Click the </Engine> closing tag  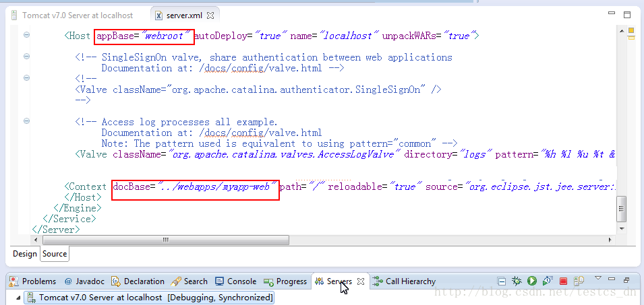coord(78,208)
